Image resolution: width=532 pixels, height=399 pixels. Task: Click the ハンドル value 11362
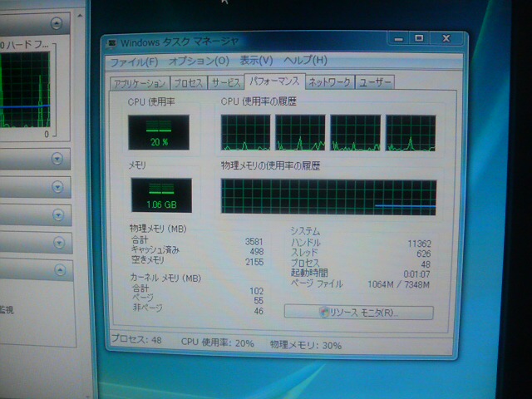(419, 244)
